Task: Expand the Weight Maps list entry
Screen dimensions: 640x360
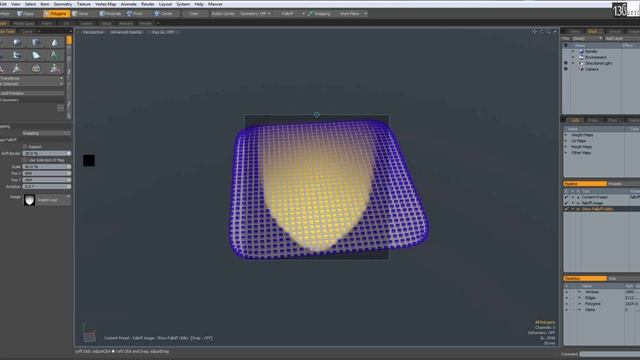Action: tap(566, 135)
